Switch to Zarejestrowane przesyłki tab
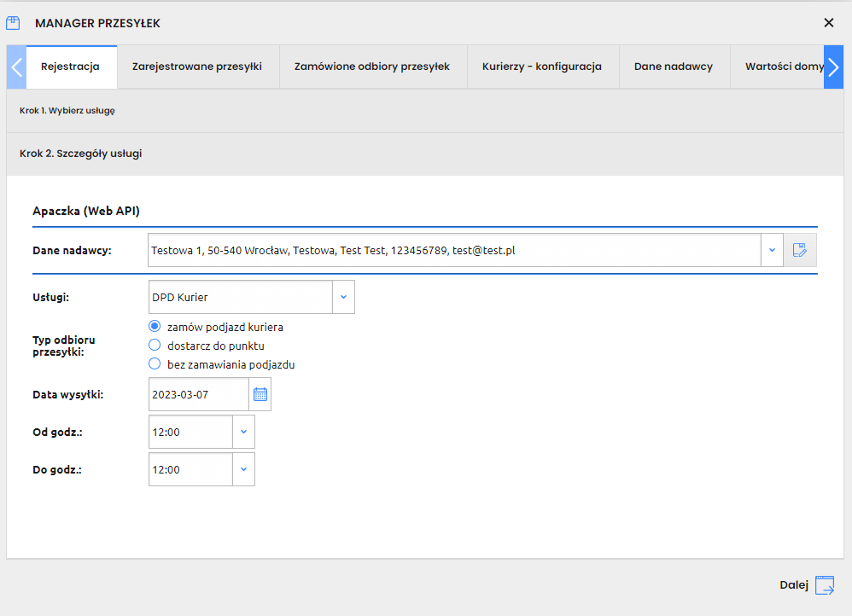Screen dimensions: 852x616 (196, 67)
